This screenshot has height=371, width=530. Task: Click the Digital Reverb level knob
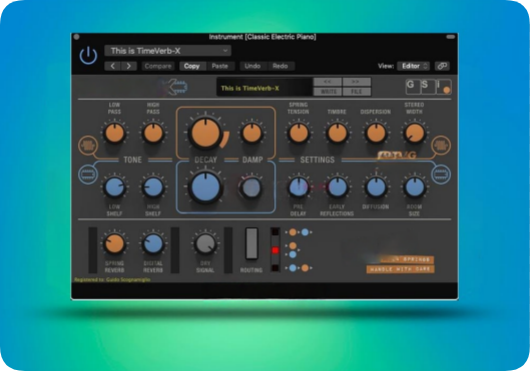coord(153,244)
